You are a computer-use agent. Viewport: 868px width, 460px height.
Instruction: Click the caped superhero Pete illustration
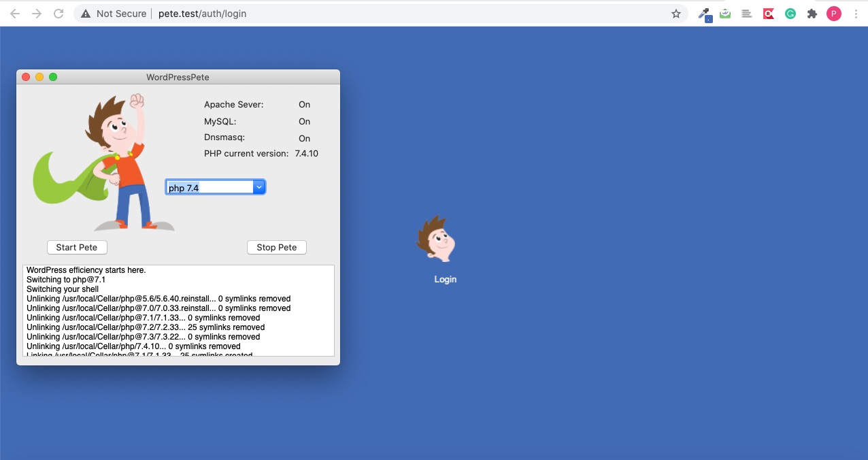pyautogui.click(x=103, y=162)
